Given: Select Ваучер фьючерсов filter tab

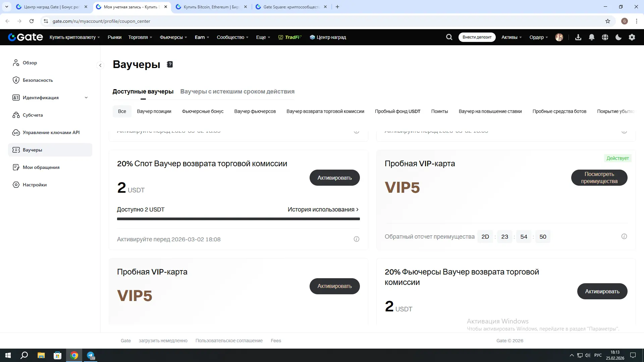Looking at the screenshot, I should point(255,111).
